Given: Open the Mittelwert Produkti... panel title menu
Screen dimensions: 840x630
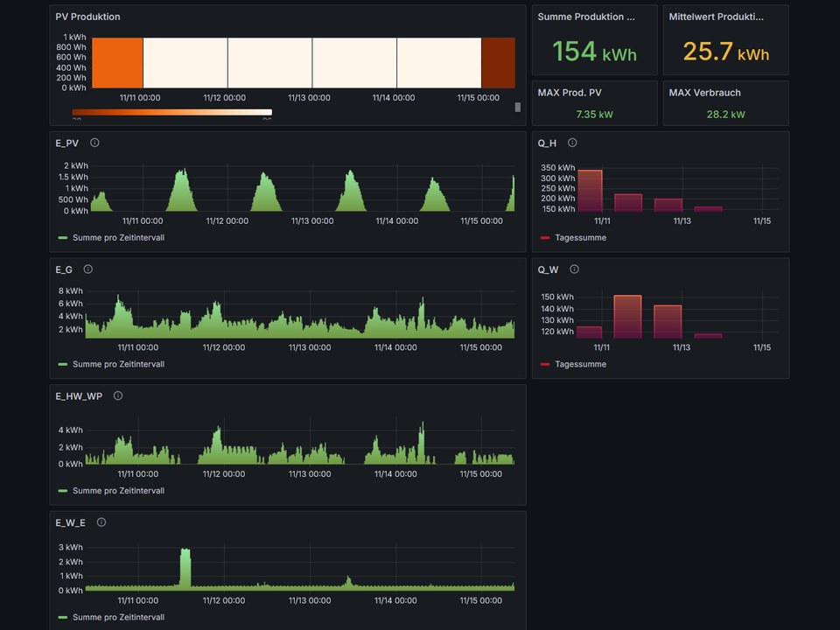Looking at the screenshot, I should [x=717, y=17].
